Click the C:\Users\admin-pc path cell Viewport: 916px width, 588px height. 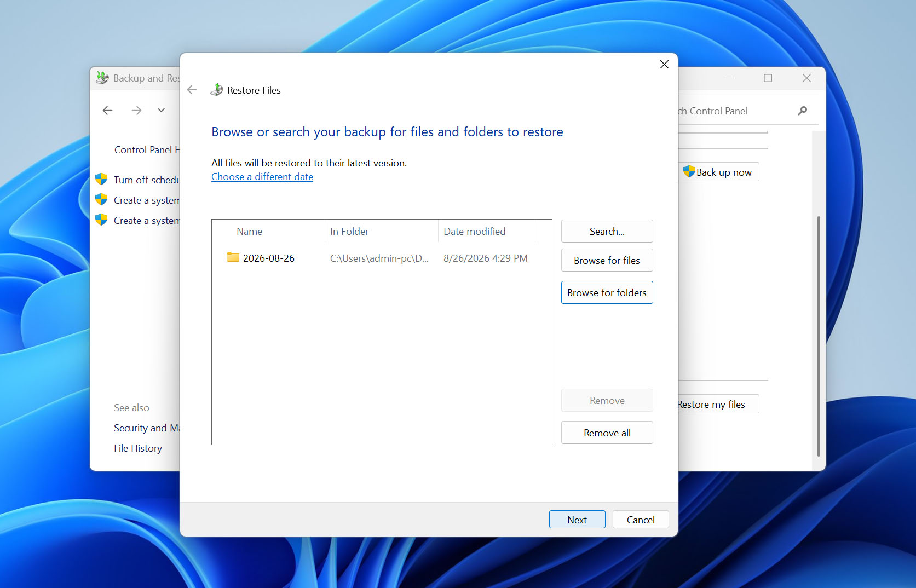(379, 258)
